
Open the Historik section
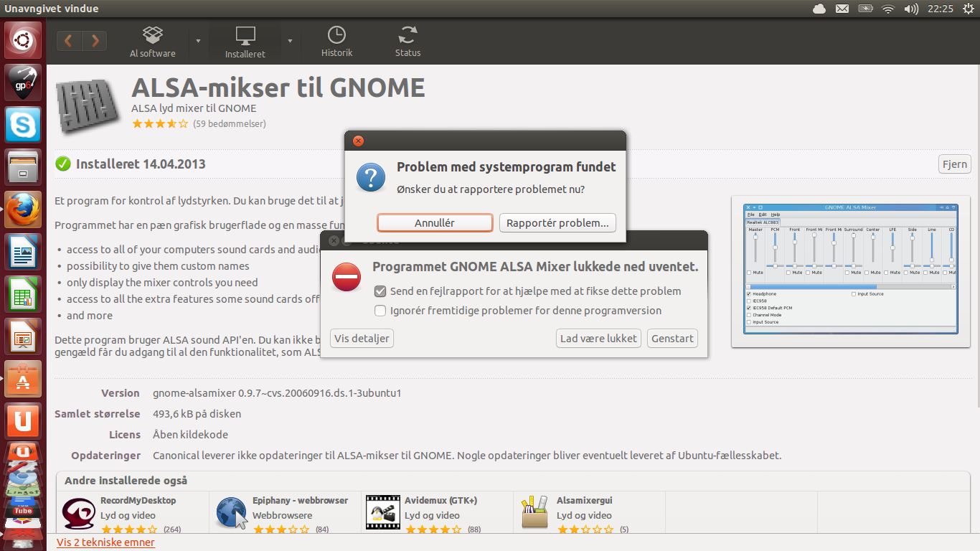[336, 42]
